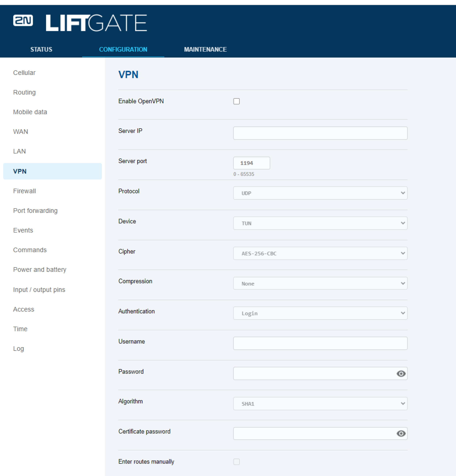Open the Compression dropdown

pyautogui.click(x=320, y=283)
